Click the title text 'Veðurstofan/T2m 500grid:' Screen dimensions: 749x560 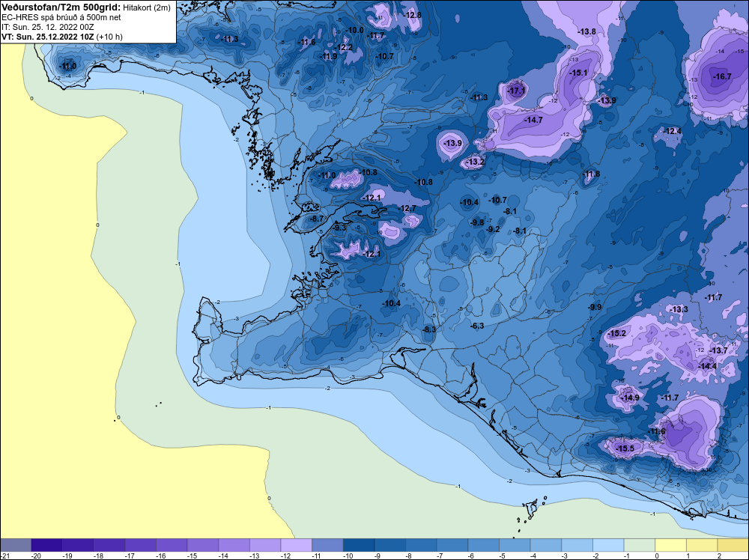pos(61,7)
